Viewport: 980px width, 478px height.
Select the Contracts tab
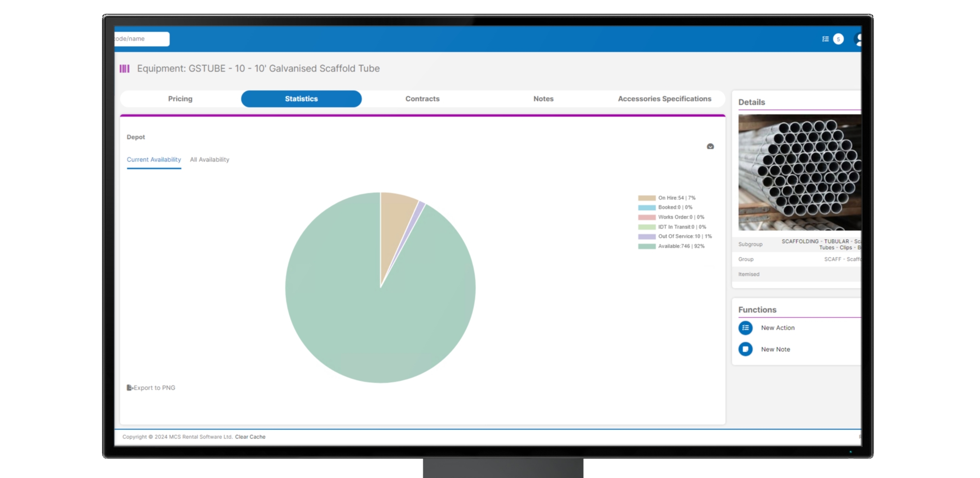[422, 98]
